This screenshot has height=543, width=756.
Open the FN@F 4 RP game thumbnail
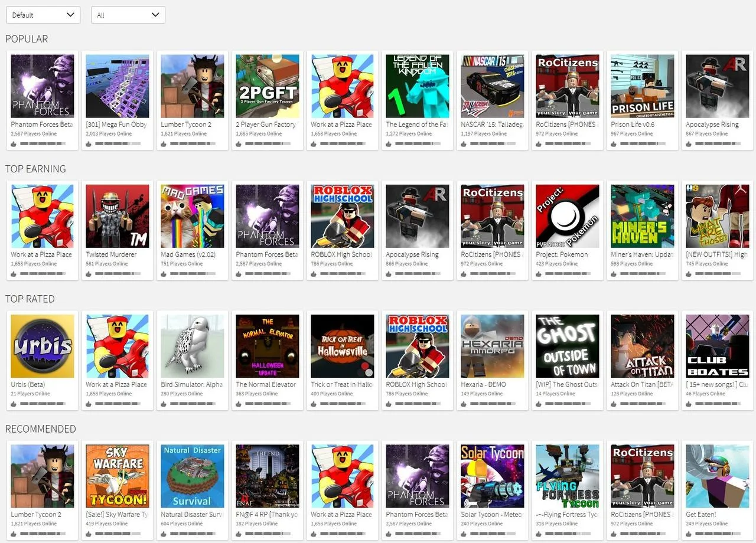pos(268,476)
